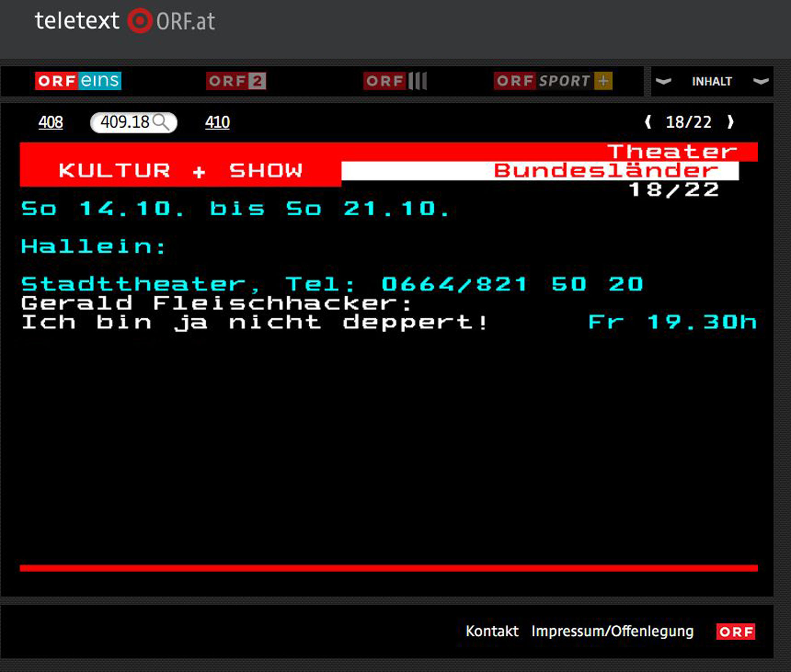Click the magnifier search icon
This screenshot has height=672, width=791.
(x=161, y=122)
